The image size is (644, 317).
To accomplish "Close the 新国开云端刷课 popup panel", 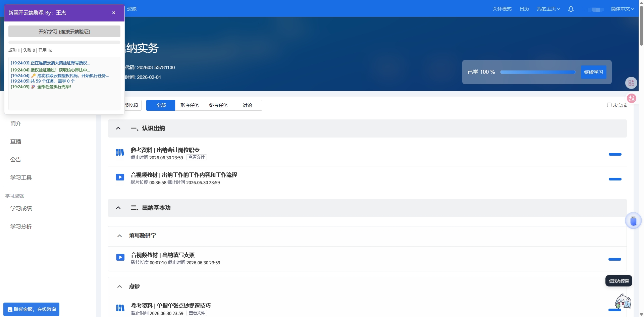I will (x=114, y=13).
